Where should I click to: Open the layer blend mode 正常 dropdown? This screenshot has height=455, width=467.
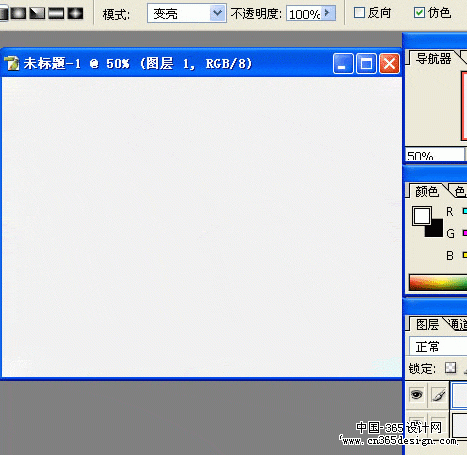[438, 346]
